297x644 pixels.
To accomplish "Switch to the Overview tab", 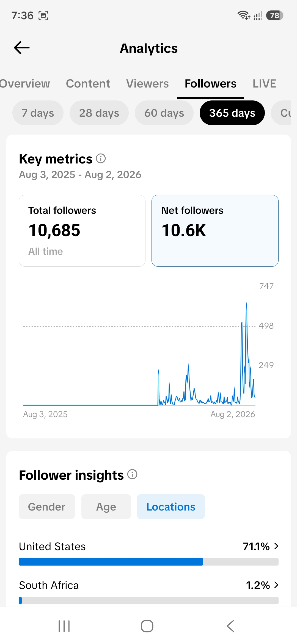I will [25, 84].
